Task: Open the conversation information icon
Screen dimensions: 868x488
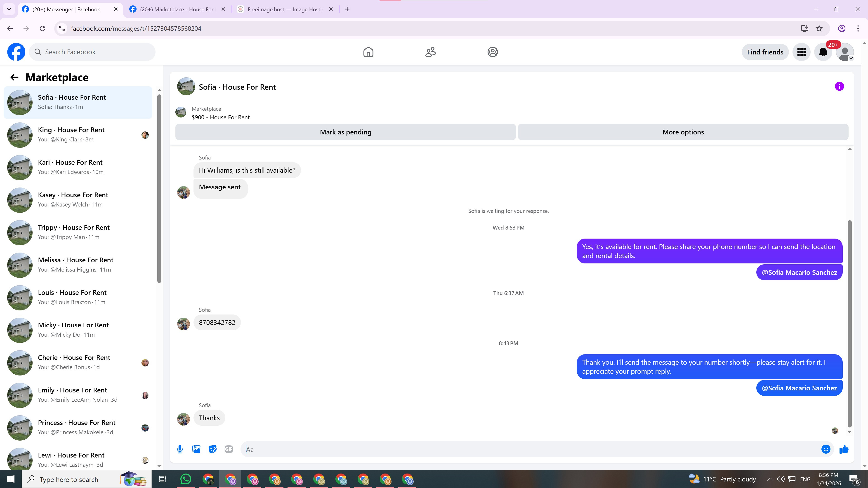Action: pos(839,87)
